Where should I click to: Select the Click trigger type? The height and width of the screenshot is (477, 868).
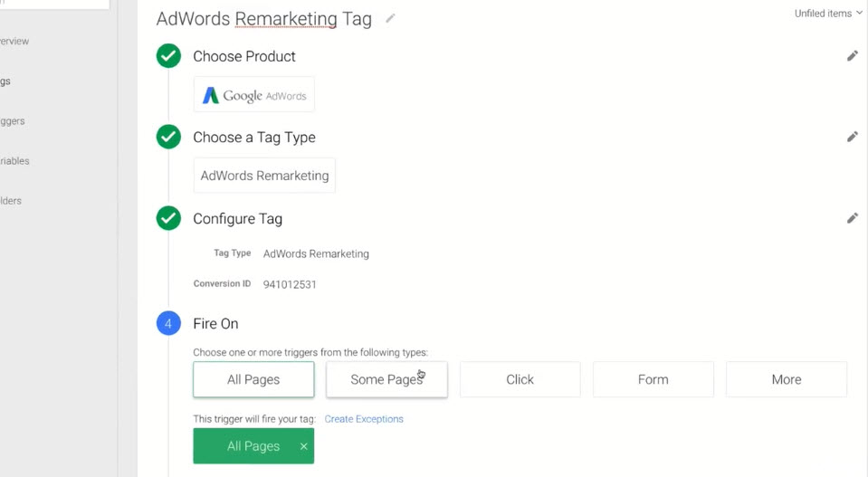point(520,379)
